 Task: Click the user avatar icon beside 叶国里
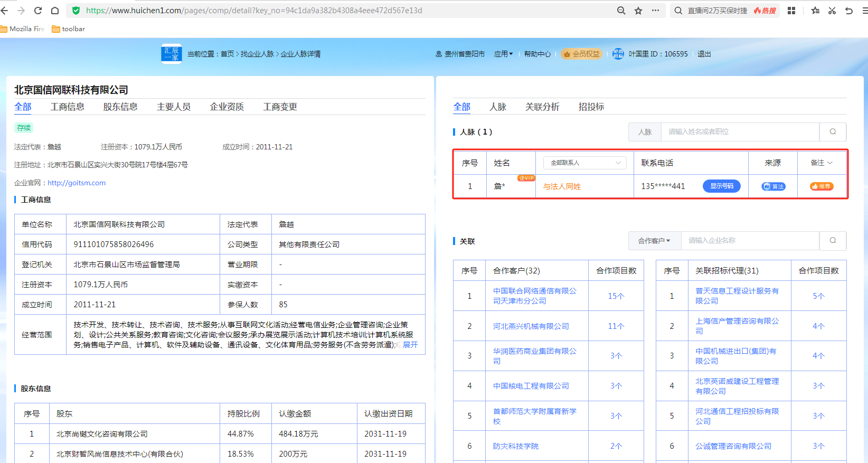point(618,54)
